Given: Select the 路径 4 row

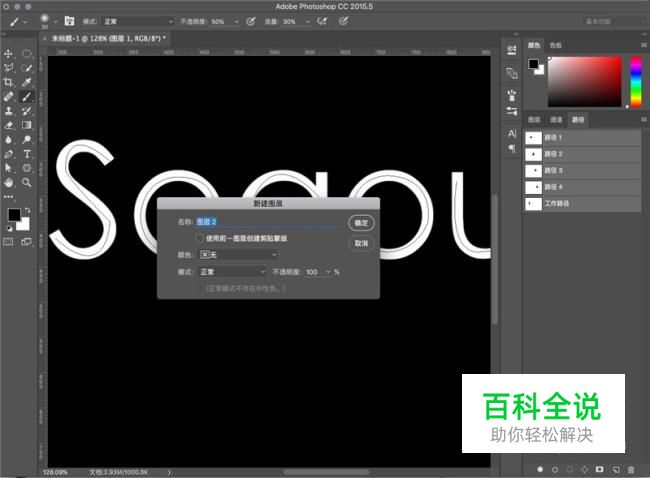Looking at the screenshot, I should point(582,187).
